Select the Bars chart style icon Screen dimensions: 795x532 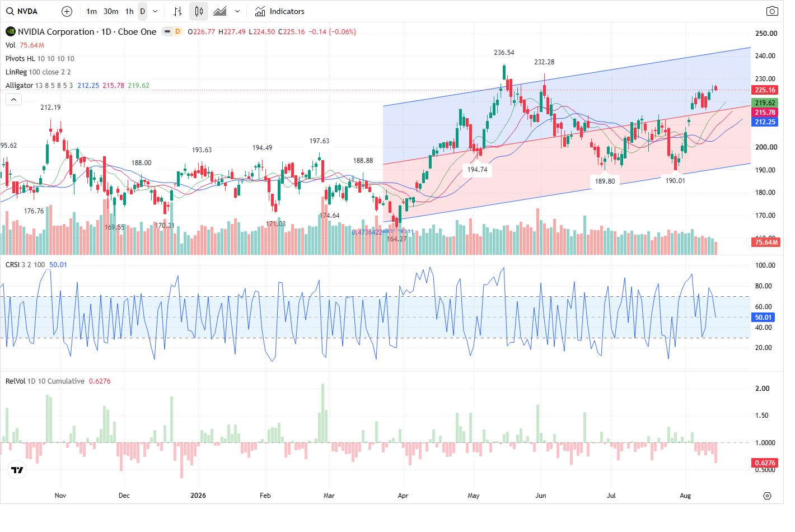pyautogui.click(x=177, y=11)
